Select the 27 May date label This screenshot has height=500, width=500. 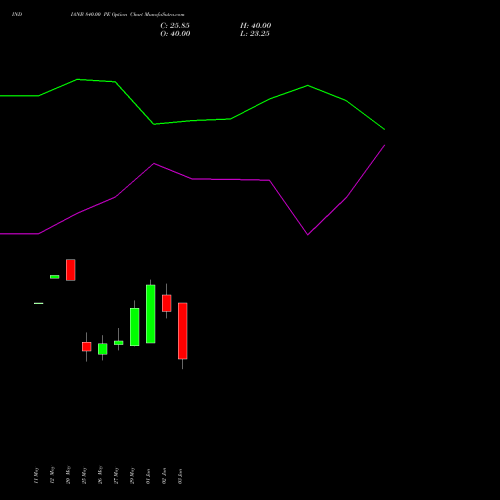(116, 475)
